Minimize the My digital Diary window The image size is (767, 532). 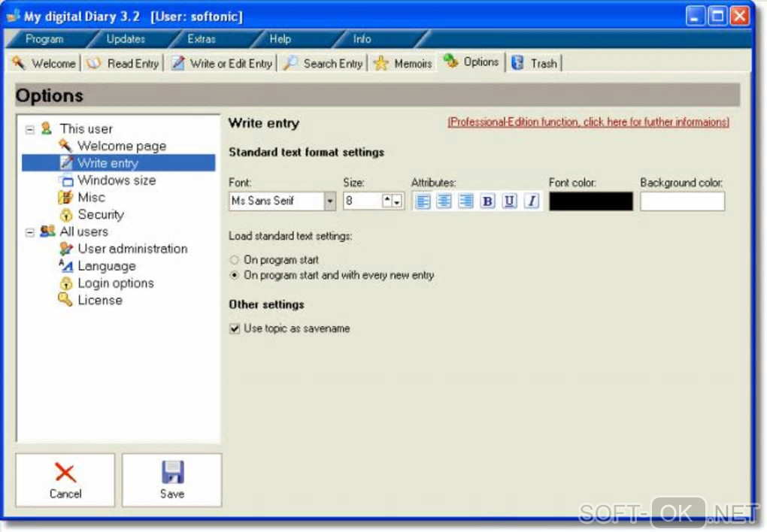[695, 16]
